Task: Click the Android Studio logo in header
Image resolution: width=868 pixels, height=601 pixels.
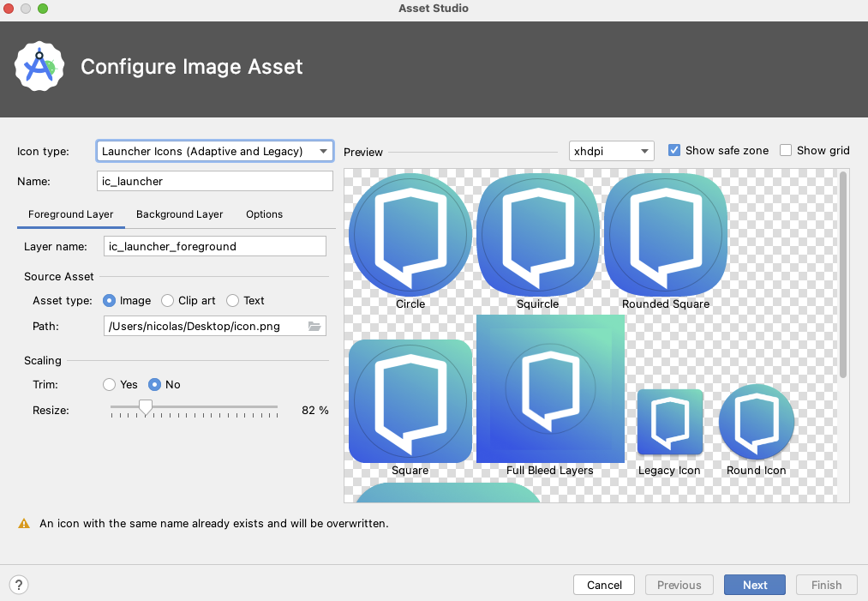Action: (39, 67)
